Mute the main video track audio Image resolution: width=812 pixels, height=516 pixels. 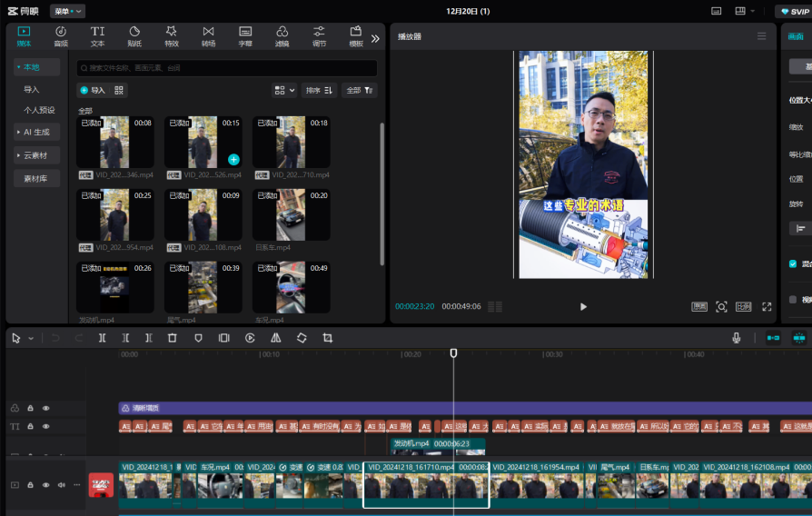(x=61, y=485)
